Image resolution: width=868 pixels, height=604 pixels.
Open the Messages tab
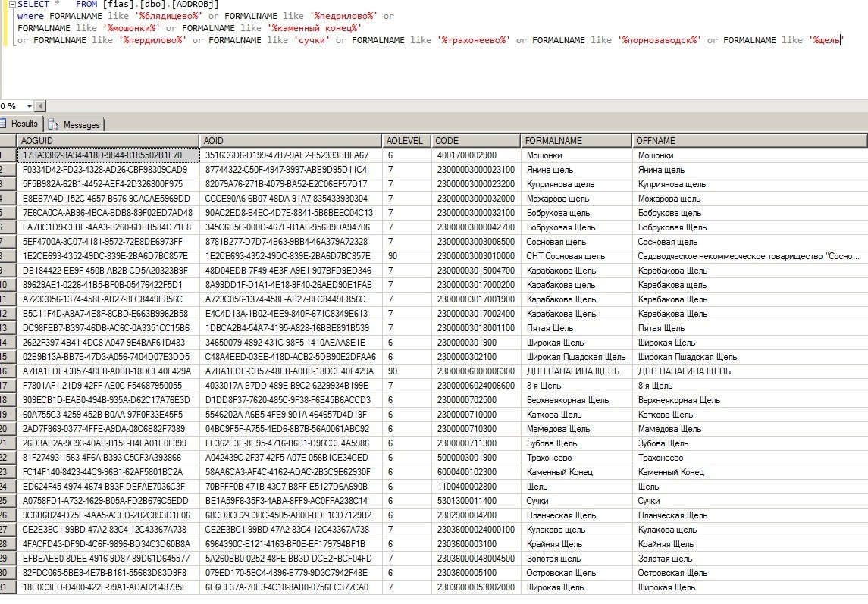coord(75,124)
